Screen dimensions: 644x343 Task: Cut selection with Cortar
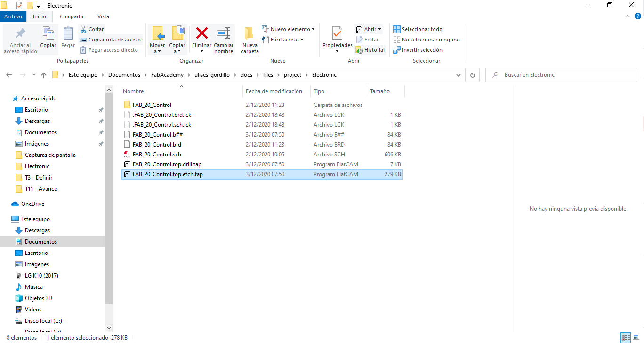tap(92, 29)
